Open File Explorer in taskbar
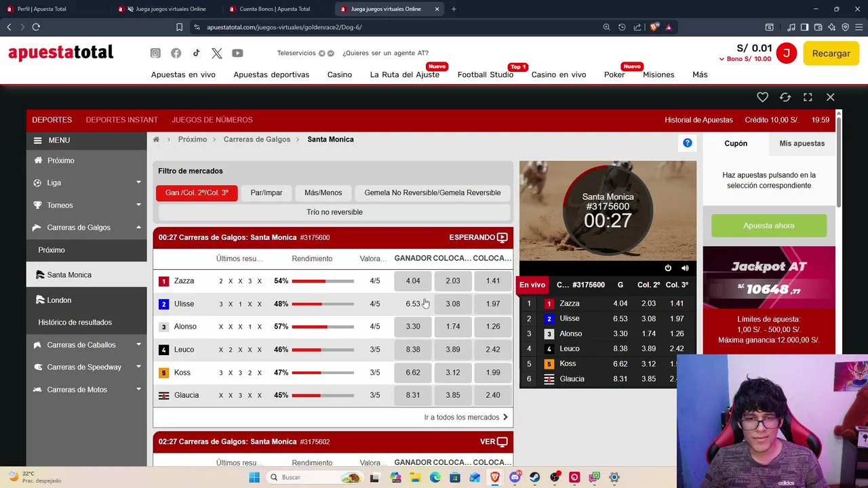868x488 pixels. 415,477
